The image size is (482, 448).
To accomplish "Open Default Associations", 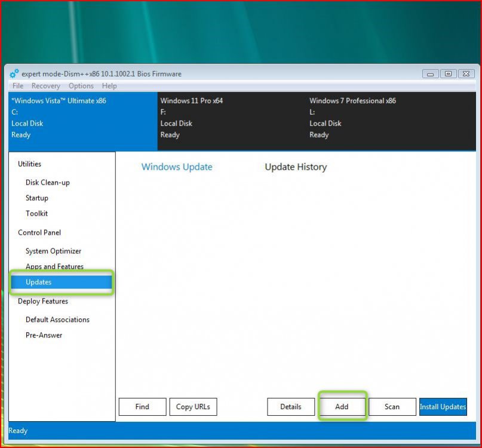I will click(x=57, y=320).
